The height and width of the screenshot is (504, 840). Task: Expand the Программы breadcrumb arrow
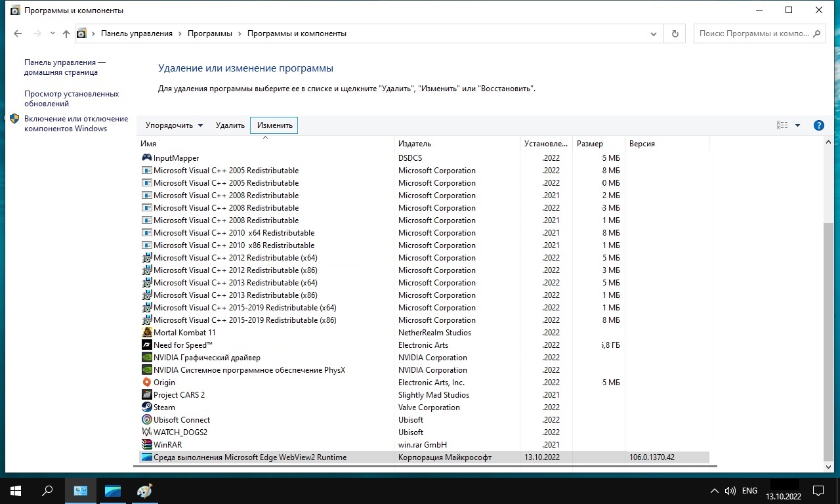click(x=240, y=33)
